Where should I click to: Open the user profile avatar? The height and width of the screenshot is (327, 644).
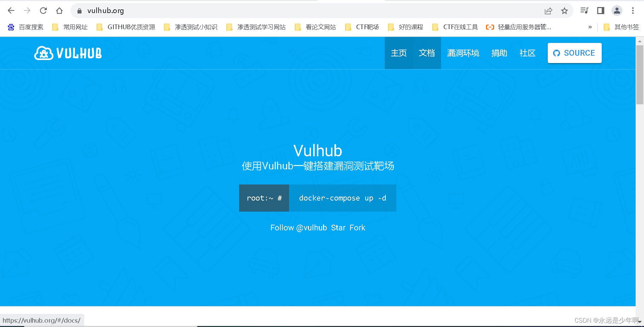(x=617, y=11)
